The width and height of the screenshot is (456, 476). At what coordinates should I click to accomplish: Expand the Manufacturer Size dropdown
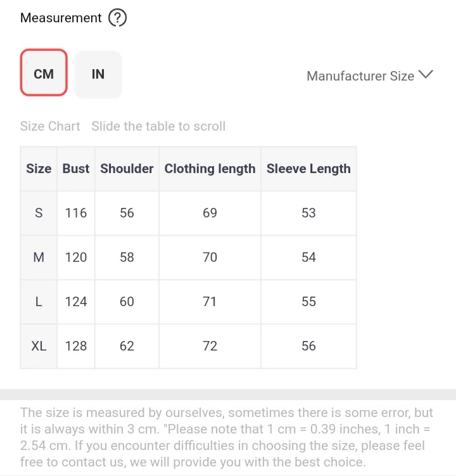pos(369,75)
